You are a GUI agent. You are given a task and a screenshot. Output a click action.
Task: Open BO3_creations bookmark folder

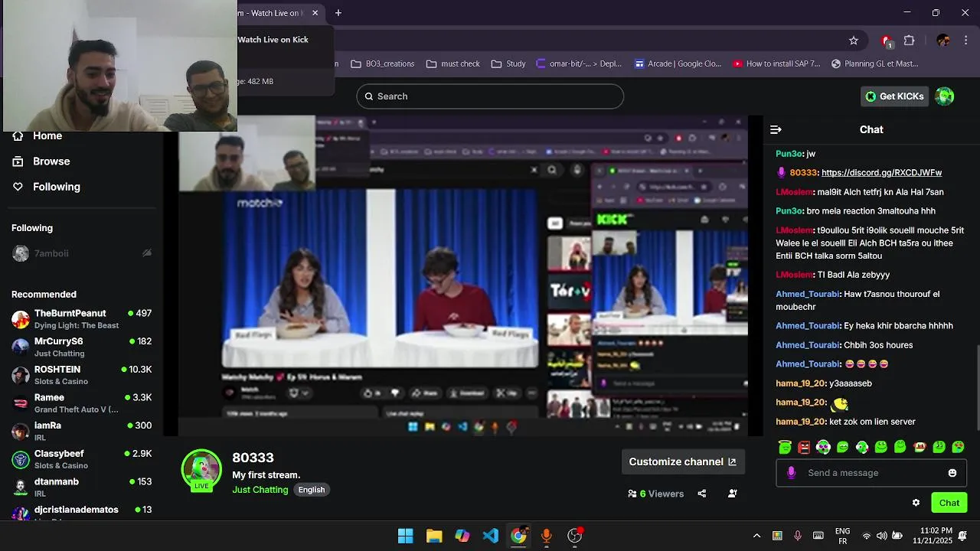tap(382, 64)
